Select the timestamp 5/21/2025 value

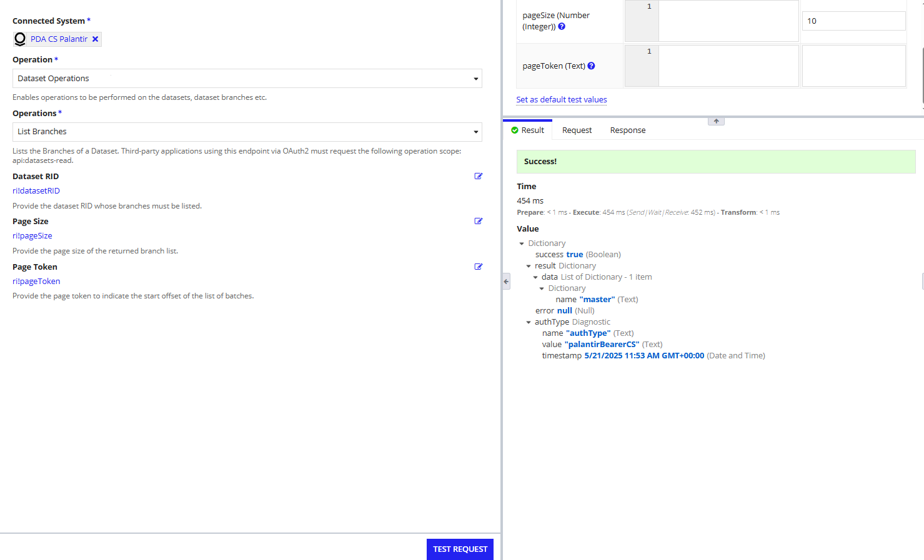644,356
